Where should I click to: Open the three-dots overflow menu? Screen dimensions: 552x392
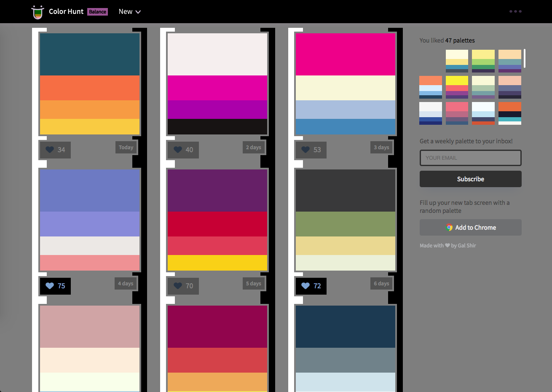pyautogui.click(x=515, y=11)
